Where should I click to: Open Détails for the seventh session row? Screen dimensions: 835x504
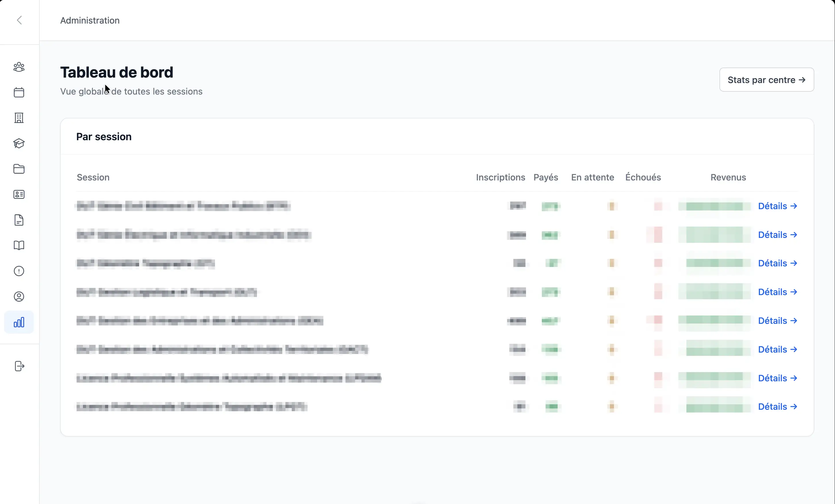point(778,378)
